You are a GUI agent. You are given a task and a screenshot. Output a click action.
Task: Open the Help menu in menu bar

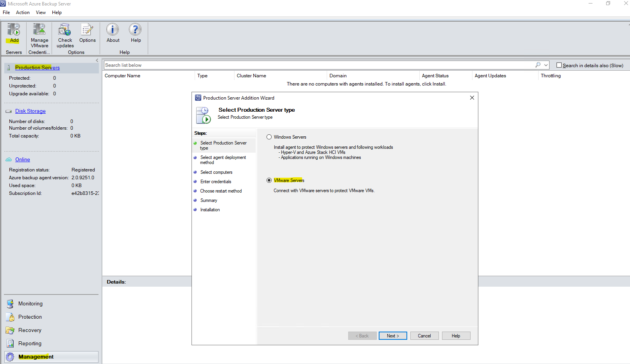point(57,12)
